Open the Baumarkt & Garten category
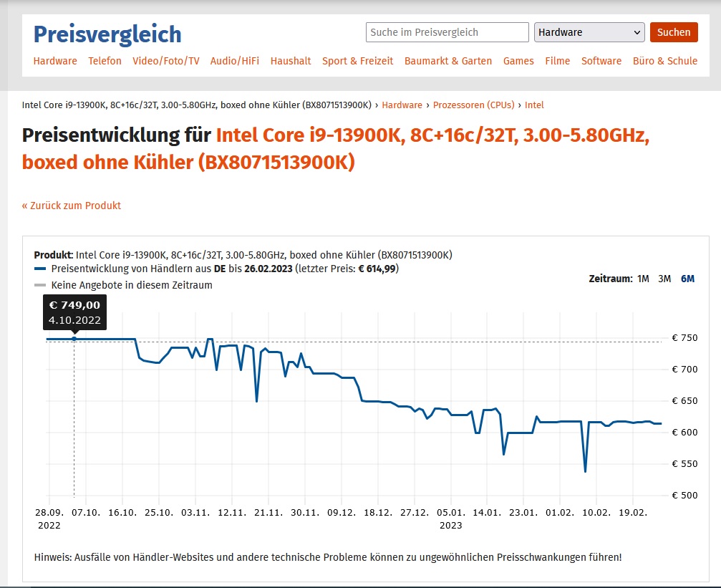721x588 pixels. pos(448,61)
